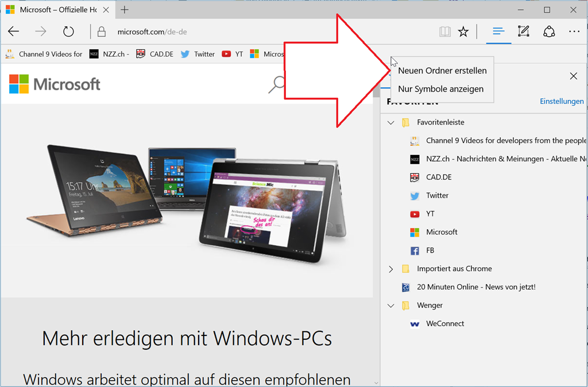Collapse the Wenger folder chevron

390,305
